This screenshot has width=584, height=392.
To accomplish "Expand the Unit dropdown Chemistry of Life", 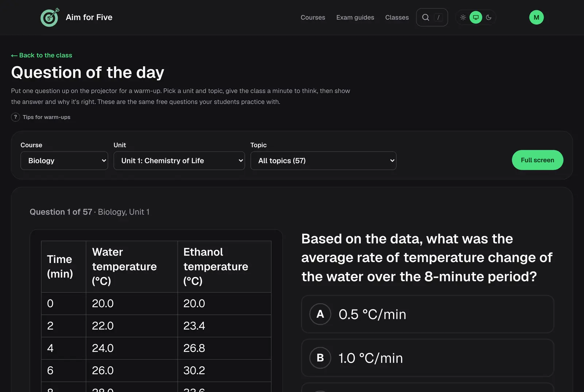I will click(x=179, y=161).
